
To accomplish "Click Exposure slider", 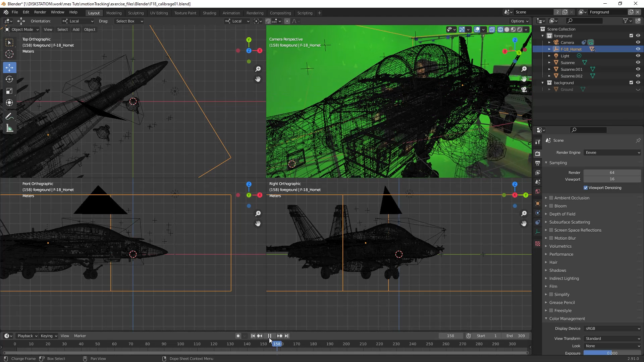I will tap(612, 353).
